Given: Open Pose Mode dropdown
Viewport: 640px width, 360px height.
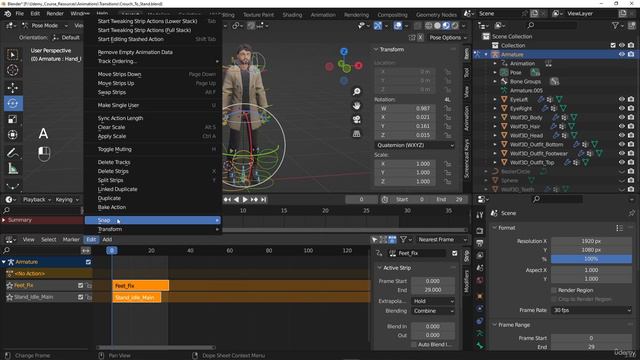Looking at the screenshot, I should (x=45, y=25).
